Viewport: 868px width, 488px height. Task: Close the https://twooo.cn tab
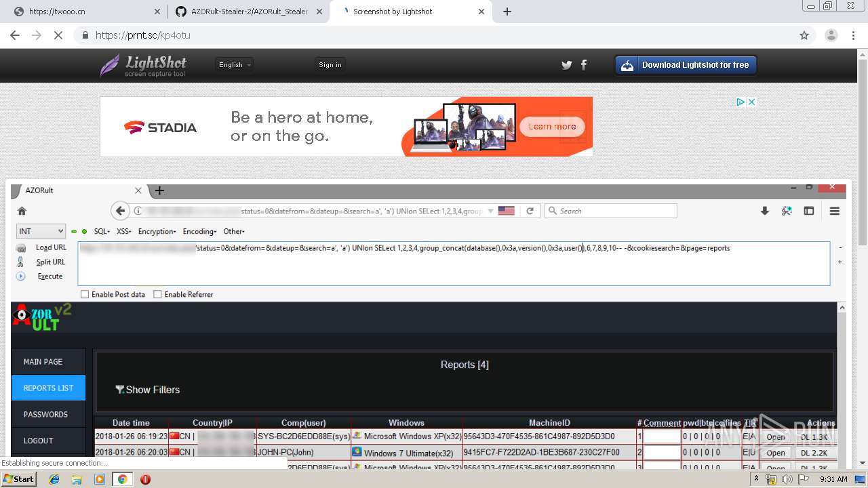(x=157, y=12)
